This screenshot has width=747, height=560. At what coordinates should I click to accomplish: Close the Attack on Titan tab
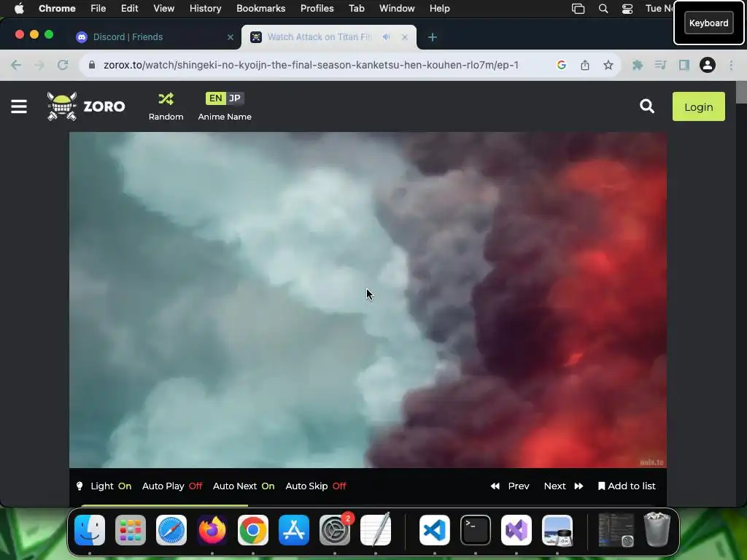(x=404, y=37)
